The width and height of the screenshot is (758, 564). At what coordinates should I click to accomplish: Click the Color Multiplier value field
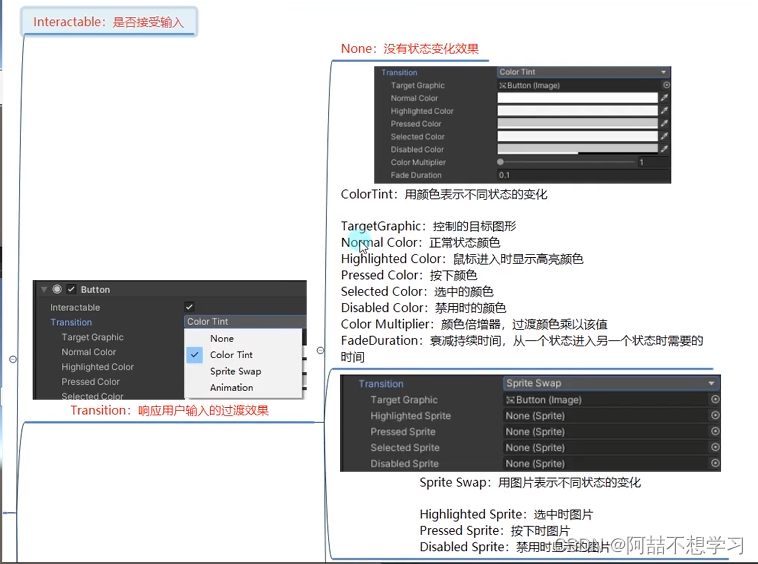tap(653, 162)
